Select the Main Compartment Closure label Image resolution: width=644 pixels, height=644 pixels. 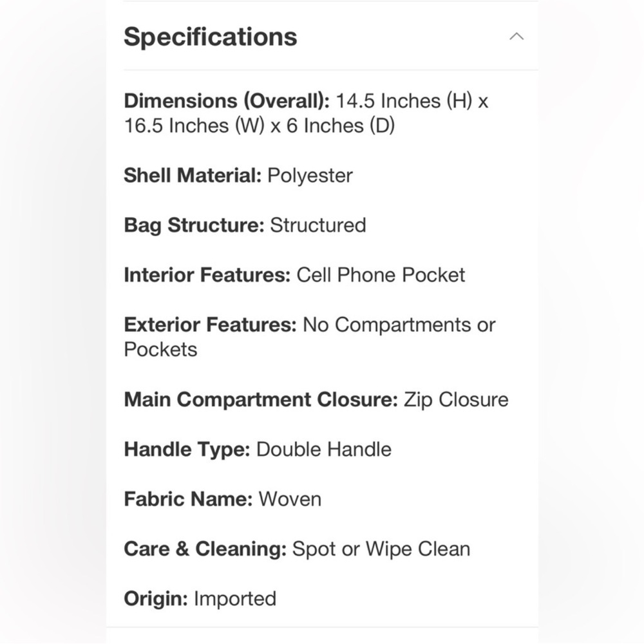tap(261, 400)
